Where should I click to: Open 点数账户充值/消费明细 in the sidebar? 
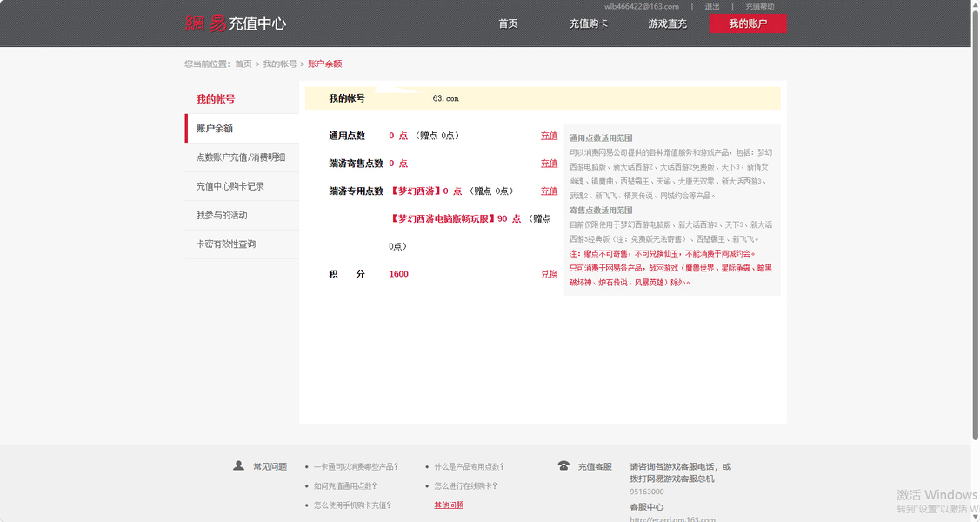pyautogui.click(x=242, y=157)
